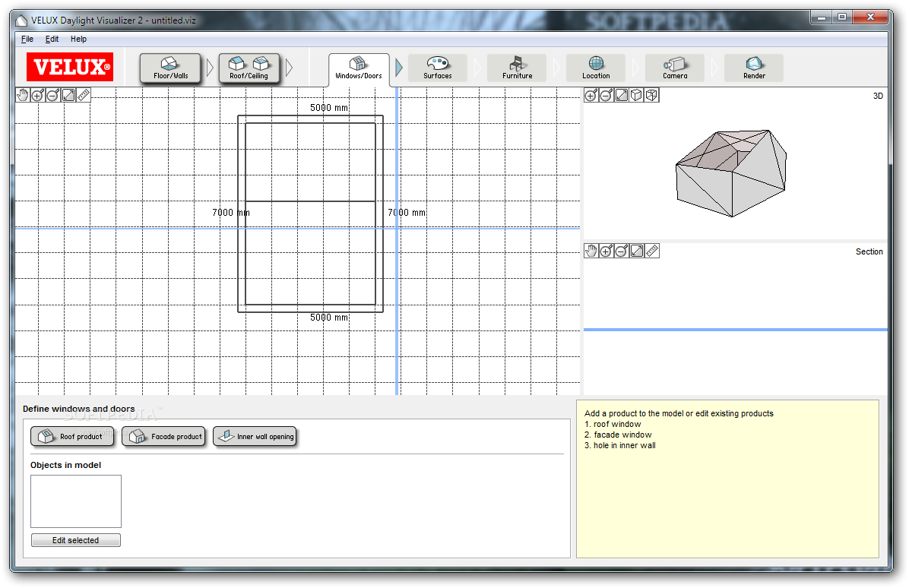Screen dimensions: 909x588
Task: Zoom out on the 3D view
Action: pyautogui.click(x=606, y=95)
